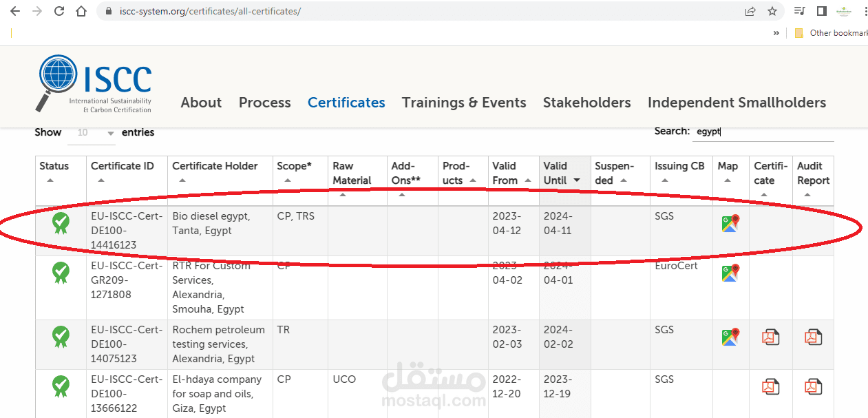Reload the page with the refresh icon
868x418 pixels.
click(59, 11)
